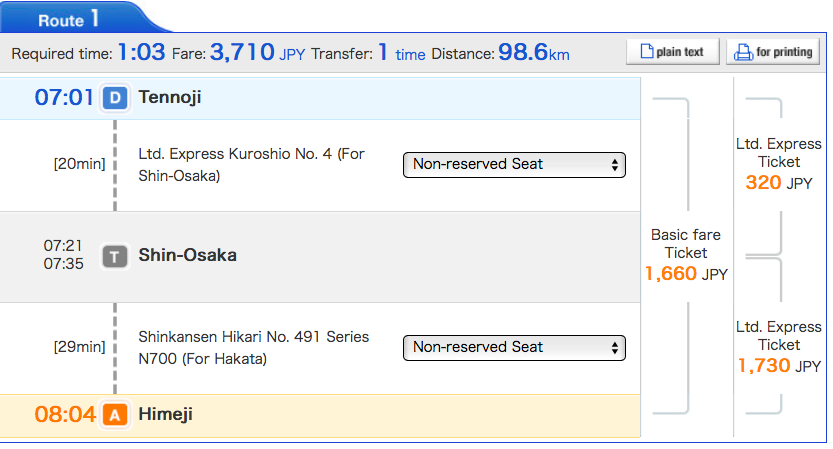Screen dimensions: 833x449
Task: Select the Himeji station name
Action: point(166,414)
